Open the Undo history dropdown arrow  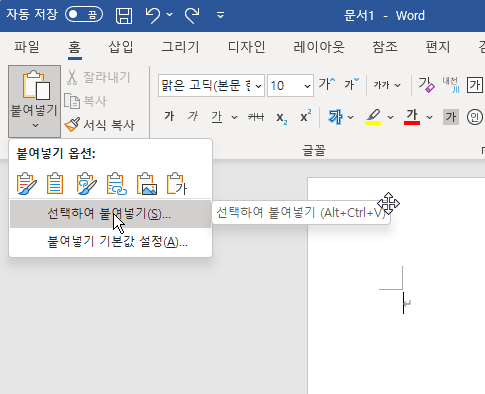170,15
